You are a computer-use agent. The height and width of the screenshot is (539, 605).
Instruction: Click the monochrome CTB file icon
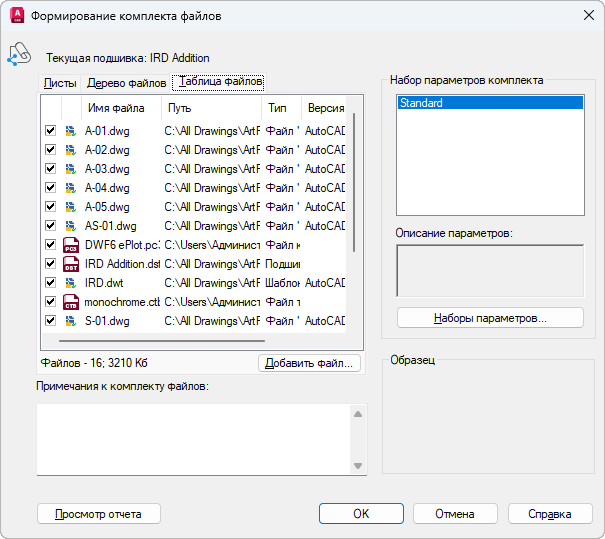click(70, 302)
